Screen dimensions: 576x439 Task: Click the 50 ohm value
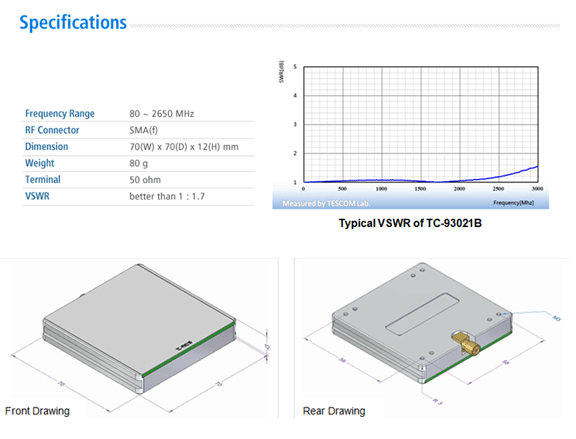(145, 180)
